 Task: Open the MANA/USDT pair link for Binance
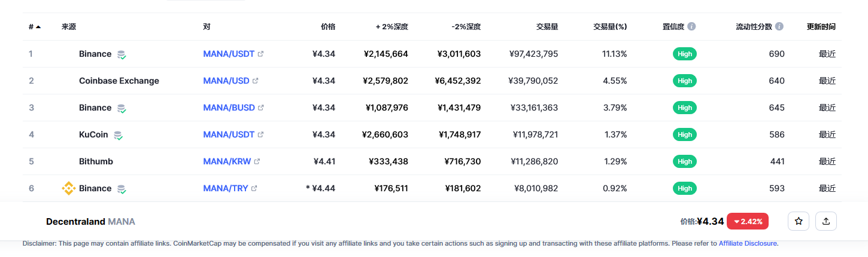[229, 54]
